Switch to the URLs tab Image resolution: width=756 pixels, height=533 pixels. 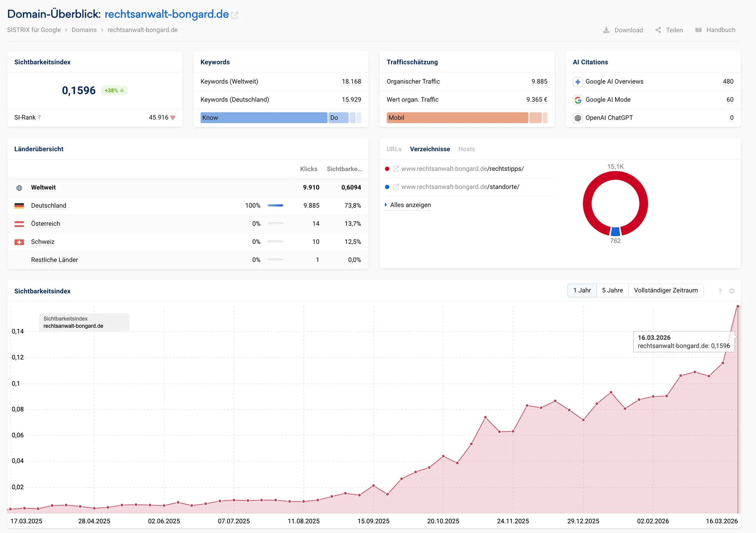coord(394,149)
